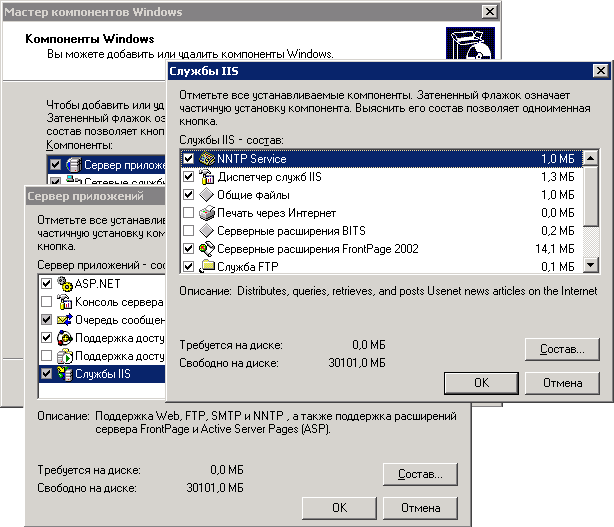Click icon of unchecked Поддержка досту row
Screen dimensions: 614x527
(x=65, y=356)
